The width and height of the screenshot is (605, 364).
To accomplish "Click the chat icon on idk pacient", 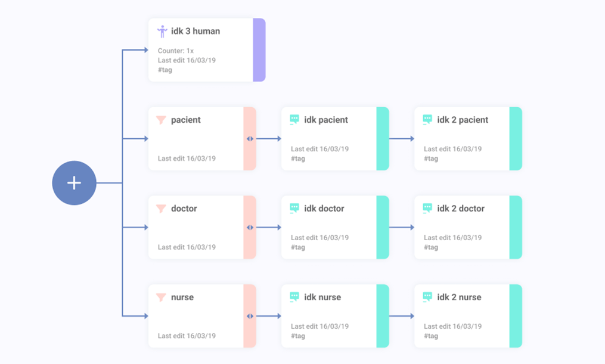I will tap(294, 120).
